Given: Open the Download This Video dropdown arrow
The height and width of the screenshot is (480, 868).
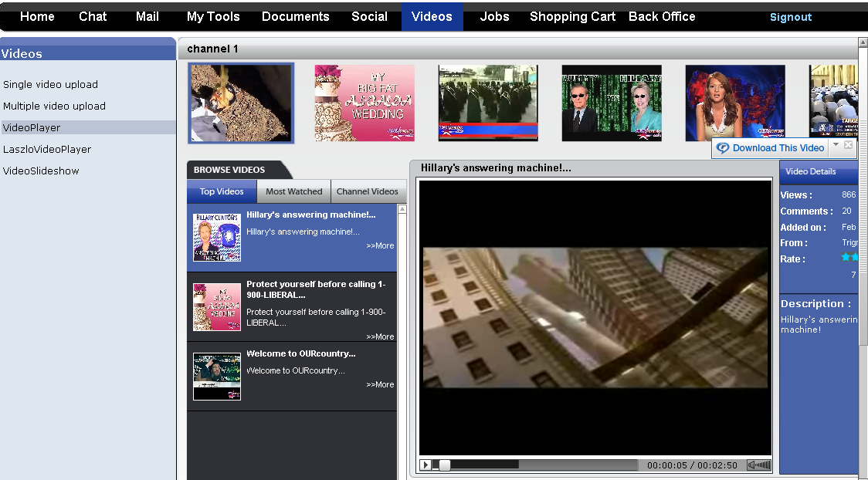Looking at the screenshot, I should click(x=836, y=145).
